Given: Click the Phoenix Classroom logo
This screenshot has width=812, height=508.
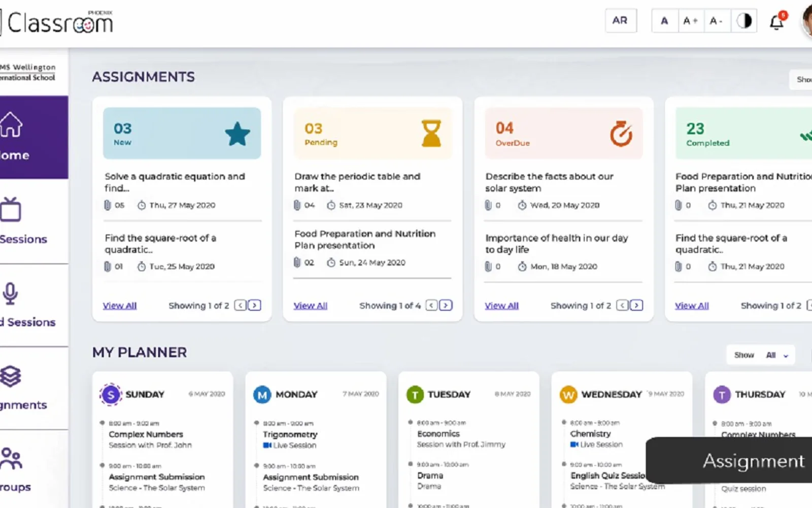Looking at the screenshot, I should 57,22.
